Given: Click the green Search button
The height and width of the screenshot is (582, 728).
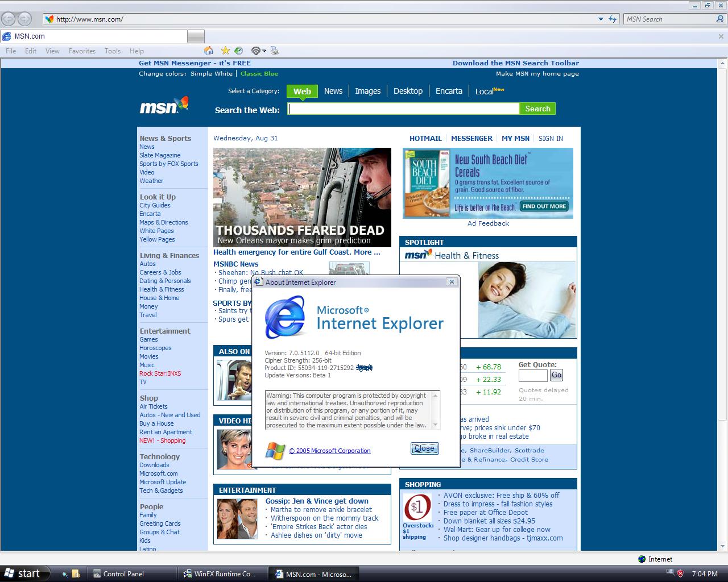Looking at the screenshot, I should [537, 109].
